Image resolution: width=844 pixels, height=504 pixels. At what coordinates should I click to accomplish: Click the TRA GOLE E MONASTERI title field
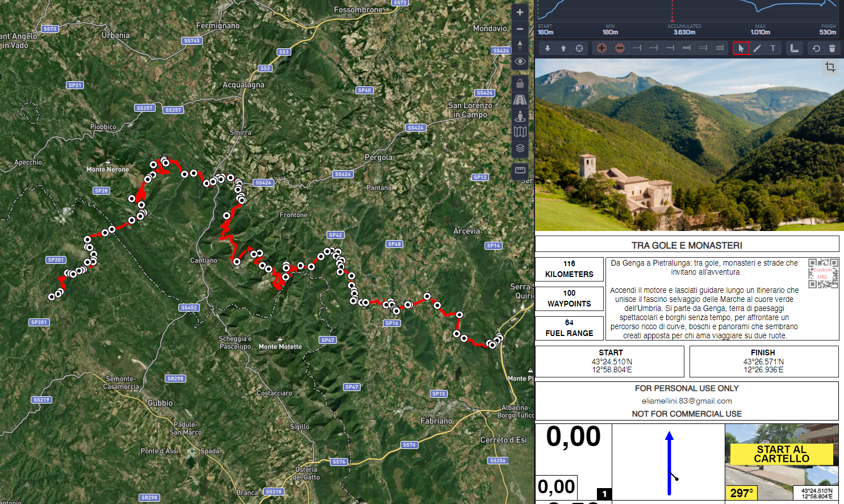687,245
